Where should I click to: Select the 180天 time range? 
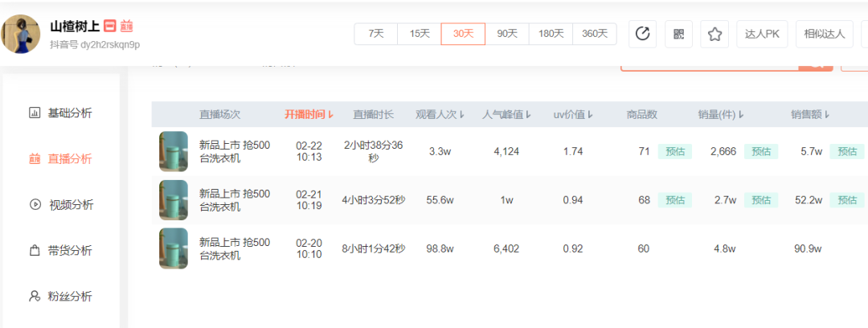coord(551,34)
